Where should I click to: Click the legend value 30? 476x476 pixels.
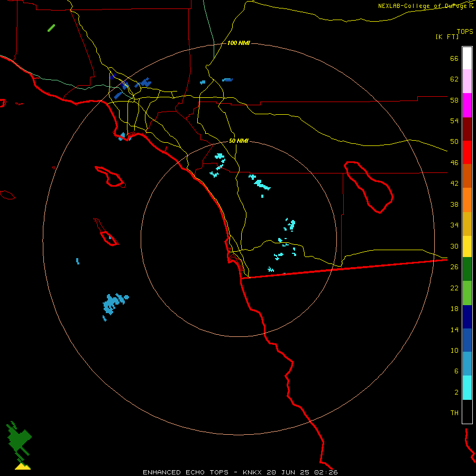(x=454, y=246)
